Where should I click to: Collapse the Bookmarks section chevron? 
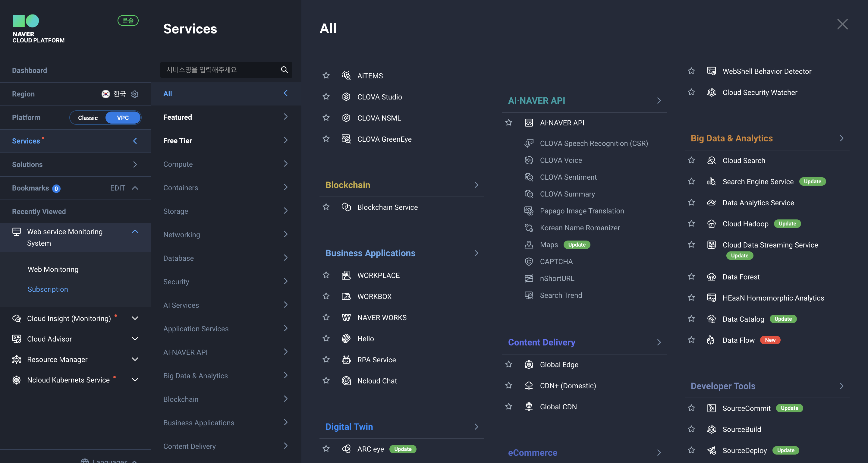[x=135, y=188]
